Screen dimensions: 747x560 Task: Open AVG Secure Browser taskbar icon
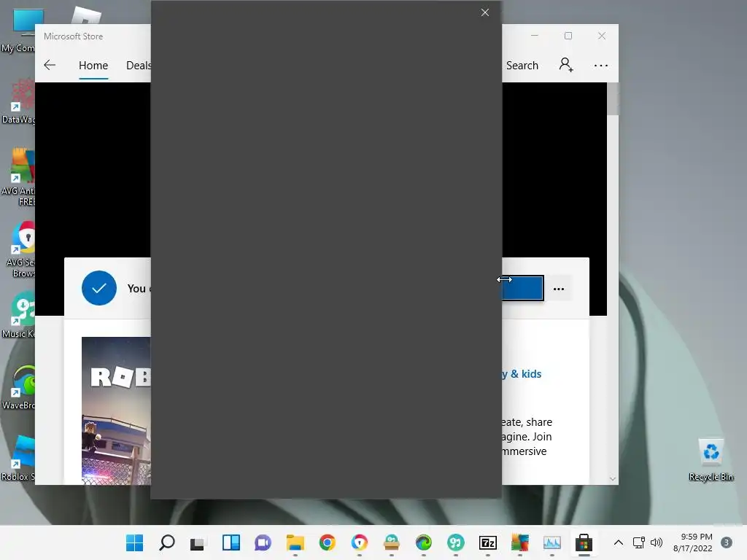[359, 542]
